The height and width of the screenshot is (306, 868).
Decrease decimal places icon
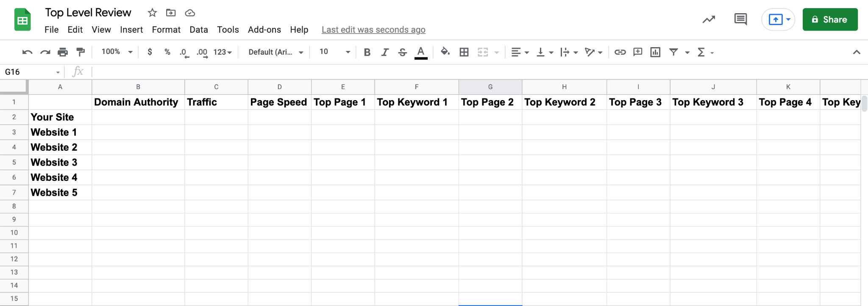tap(184, 53)
